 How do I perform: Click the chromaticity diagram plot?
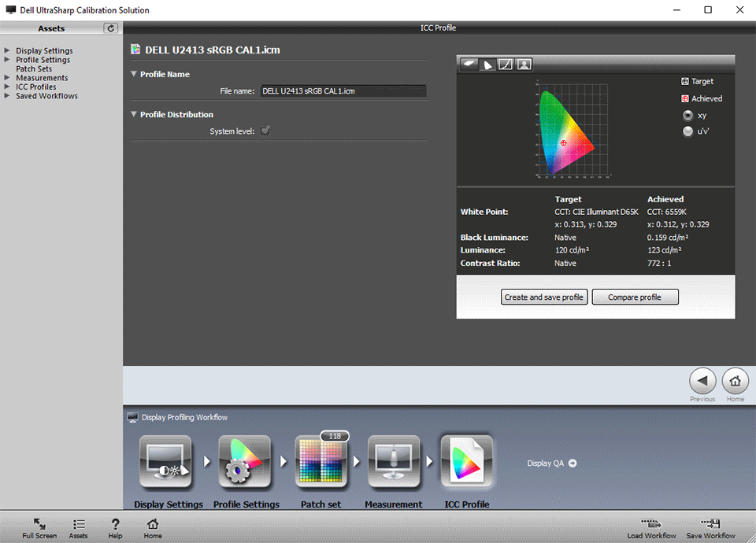click(572, 130)
